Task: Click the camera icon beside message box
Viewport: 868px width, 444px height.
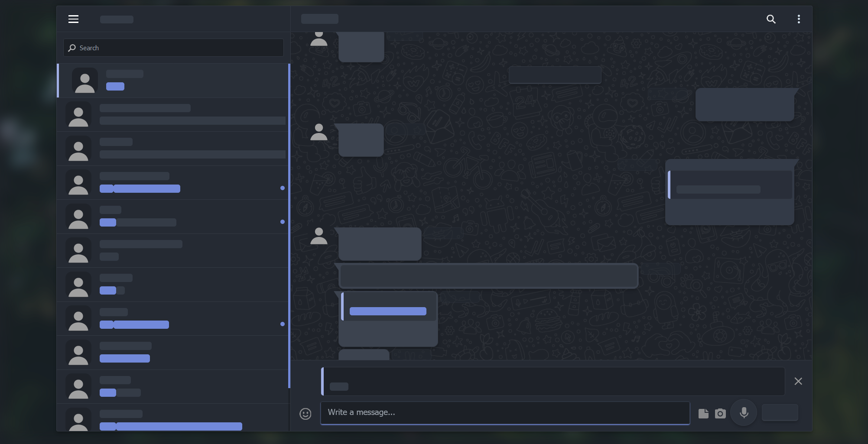Action: [720, 413]
